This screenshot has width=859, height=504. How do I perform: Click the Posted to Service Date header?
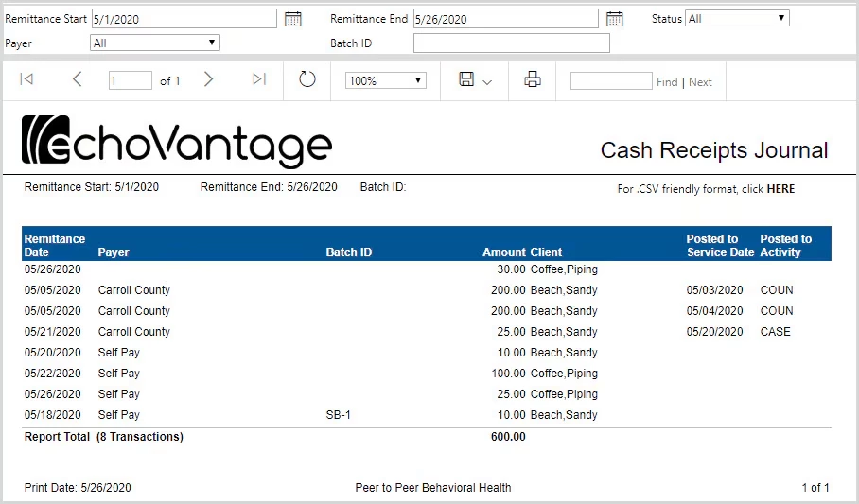[720, 246]
